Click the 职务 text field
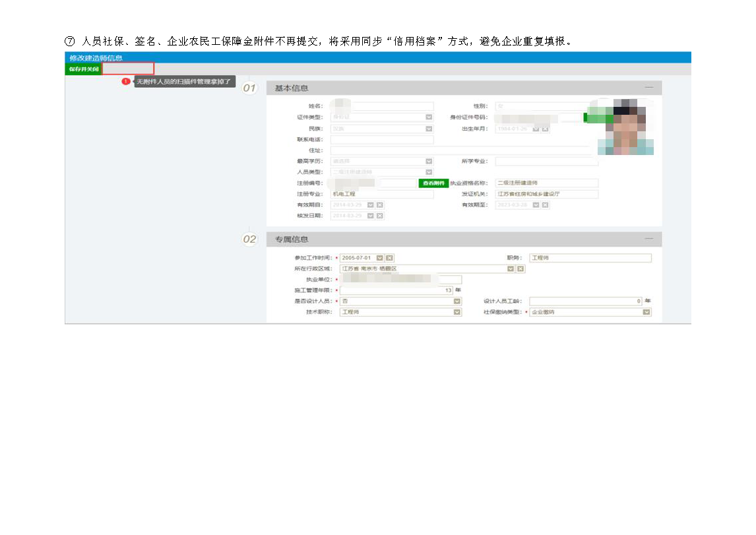The height and width of the screenshot is (535, 756). point(590,258)
